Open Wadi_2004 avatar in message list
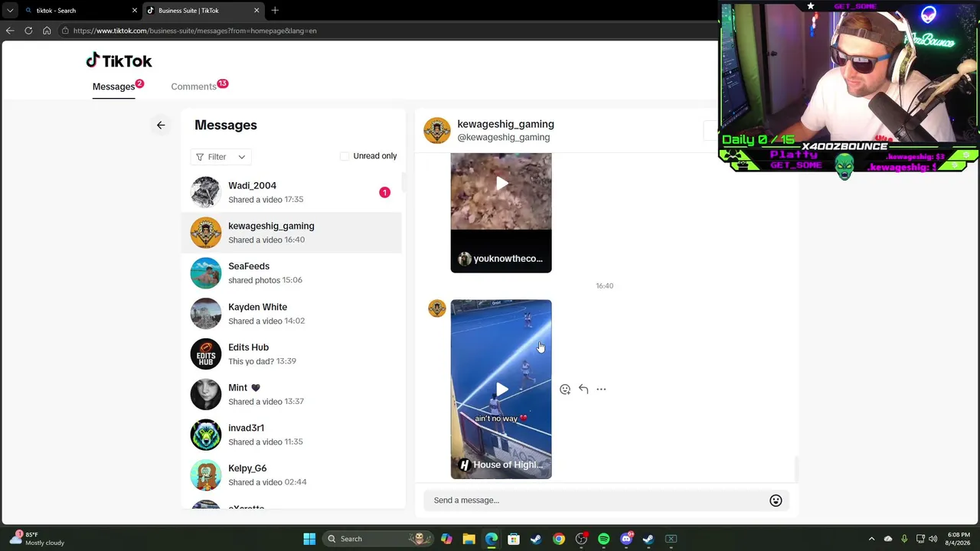The width and height of the screenshot is (980, 551). [x=205, y=192]
